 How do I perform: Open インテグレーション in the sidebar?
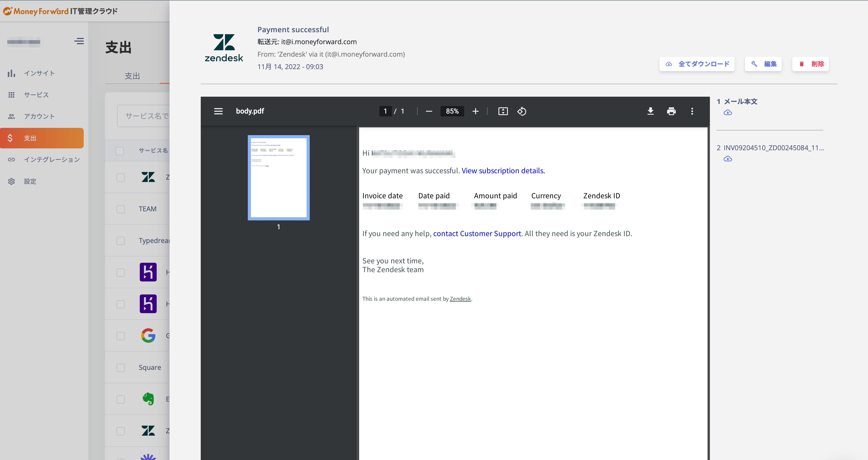42,159
